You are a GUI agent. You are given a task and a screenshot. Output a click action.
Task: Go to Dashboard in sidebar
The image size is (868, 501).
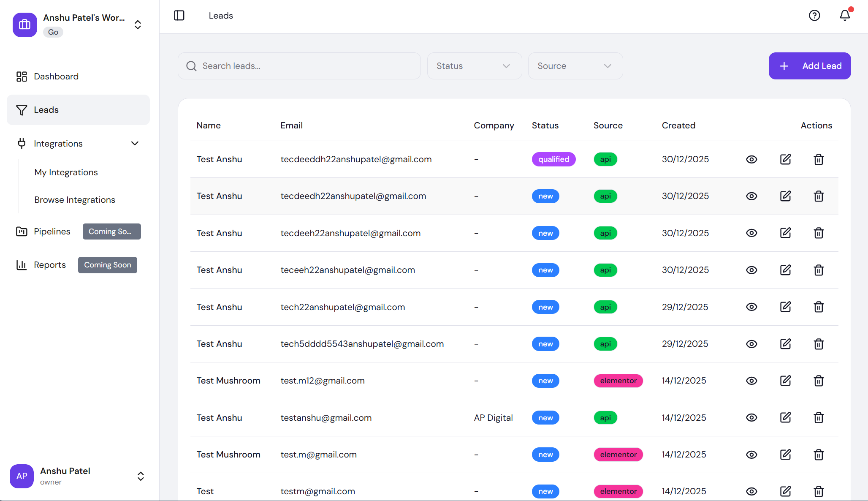[x=56, y=76]
